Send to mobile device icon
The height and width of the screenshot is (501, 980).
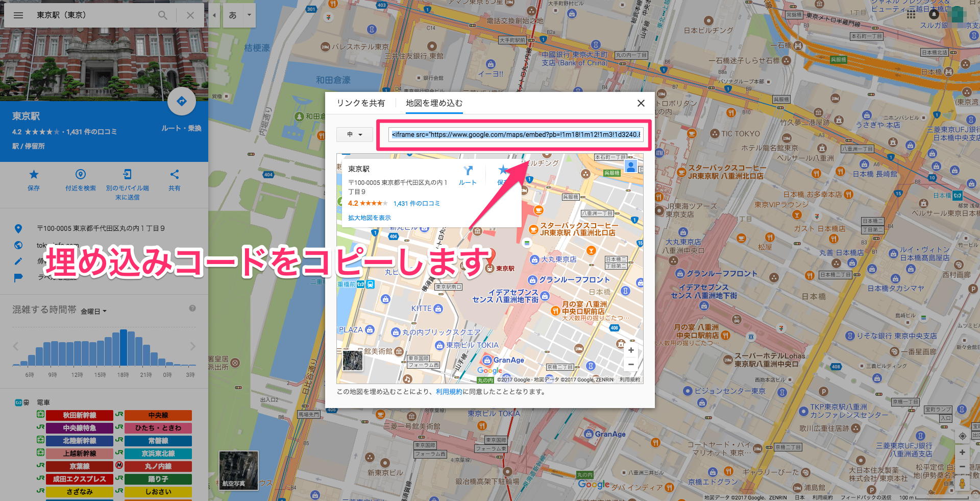tap(128, 174)
